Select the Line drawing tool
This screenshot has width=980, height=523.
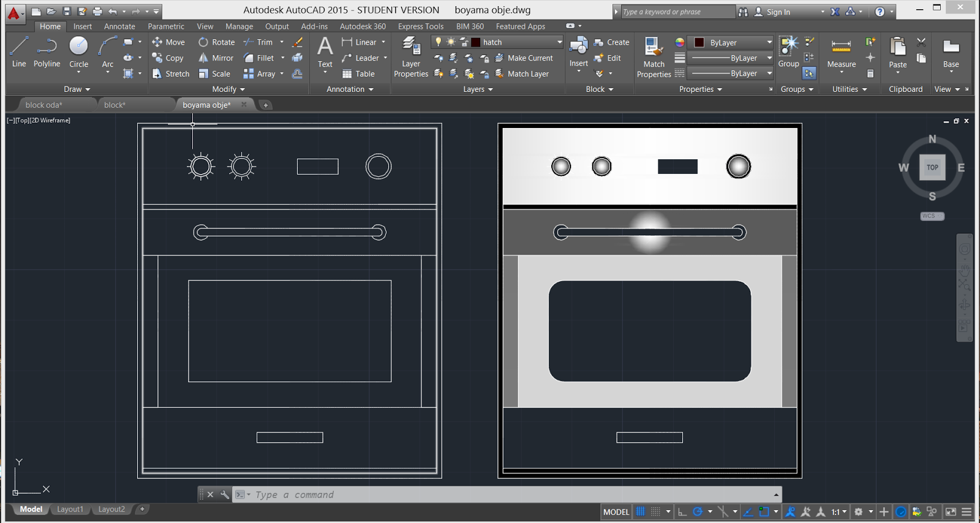click(x=19, y=51)
